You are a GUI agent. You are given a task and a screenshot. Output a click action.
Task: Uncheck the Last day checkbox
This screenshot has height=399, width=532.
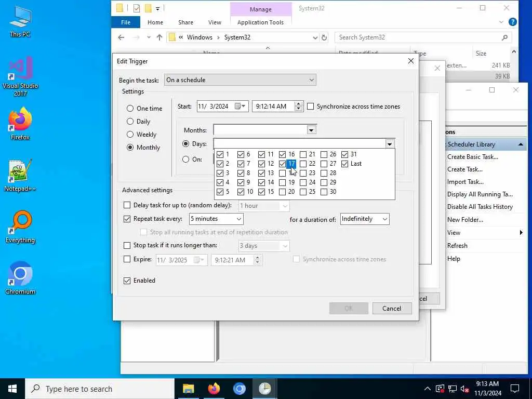(x=345, y=164)
